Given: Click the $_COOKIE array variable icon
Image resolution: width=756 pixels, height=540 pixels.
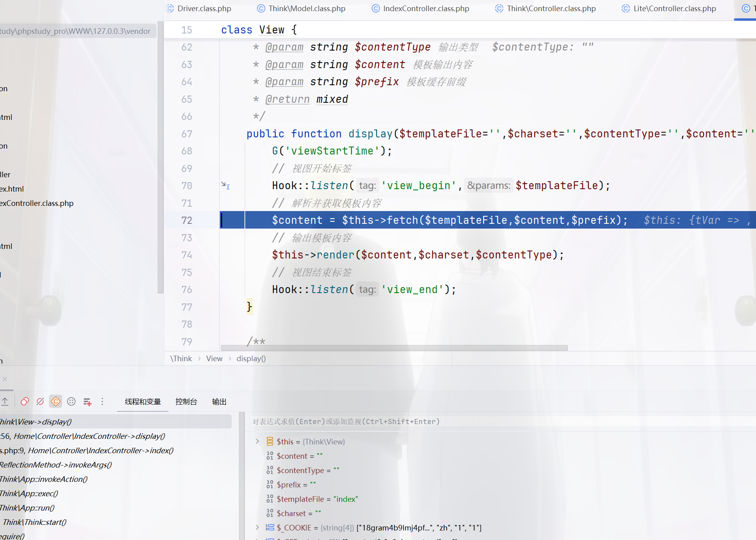Looking at the screenshot, I should [270, 527].
